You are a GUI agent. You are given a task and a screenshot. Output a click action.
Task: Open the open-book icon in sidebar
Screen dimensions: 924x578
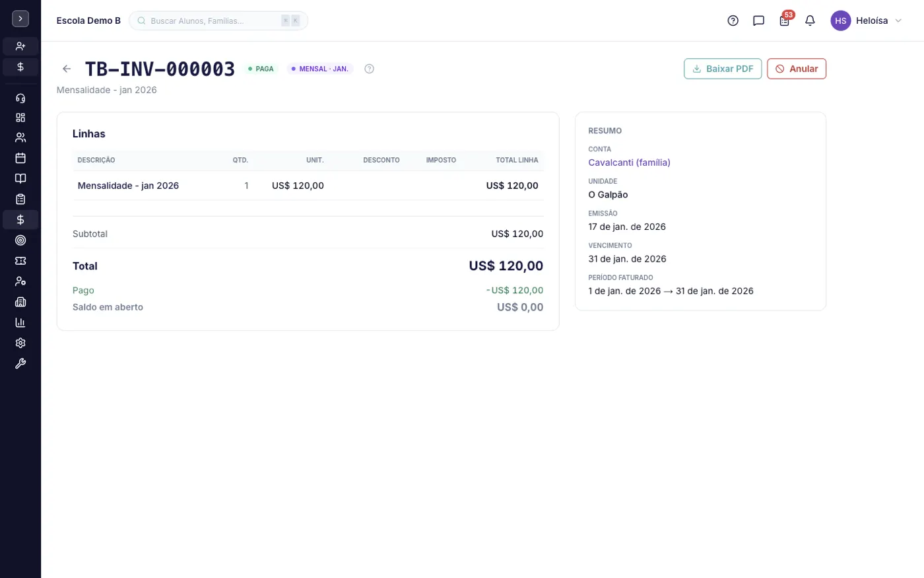click(x=20, y=178)
